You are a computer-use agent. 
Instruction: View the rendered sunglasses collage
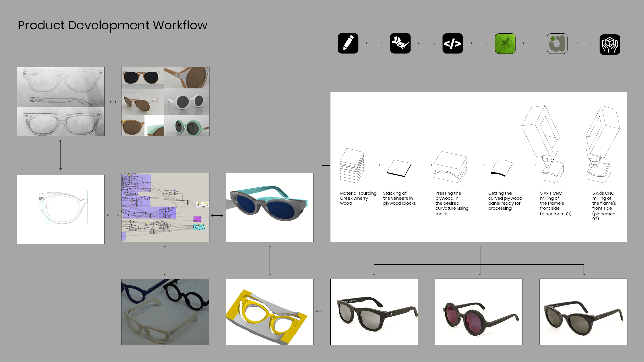(165, 101)
